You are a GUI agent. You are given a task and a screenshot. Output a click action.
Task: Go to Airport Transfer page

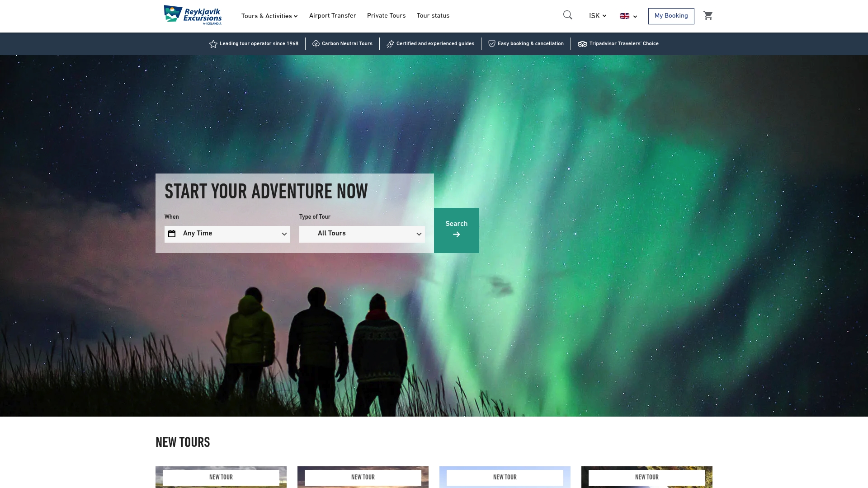332,16
